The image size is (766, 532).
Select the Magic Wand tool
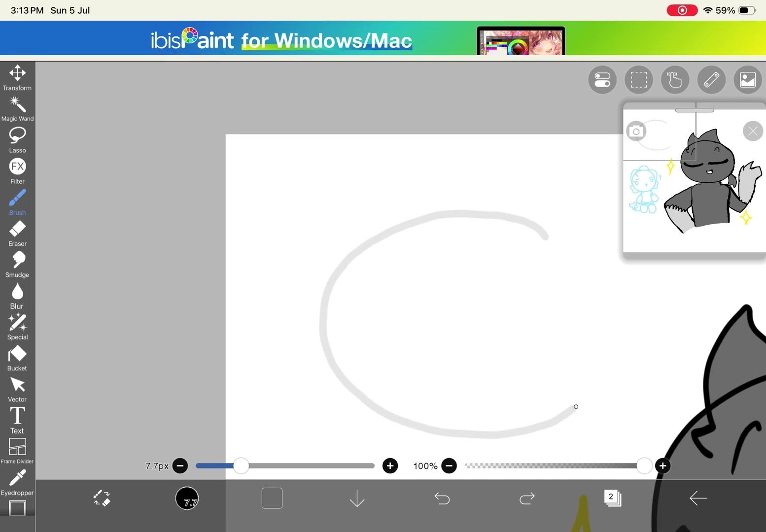tap(17, 109)
